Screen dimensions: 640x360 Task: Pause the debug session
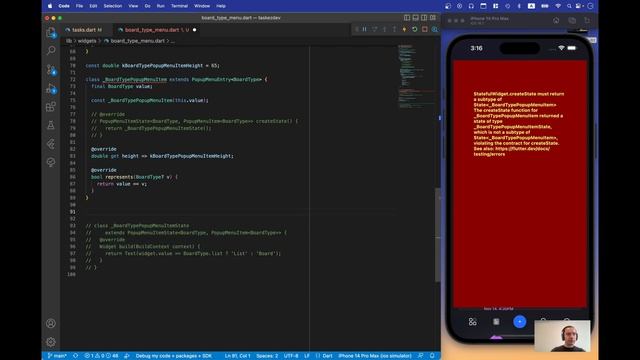coord(364,29)
